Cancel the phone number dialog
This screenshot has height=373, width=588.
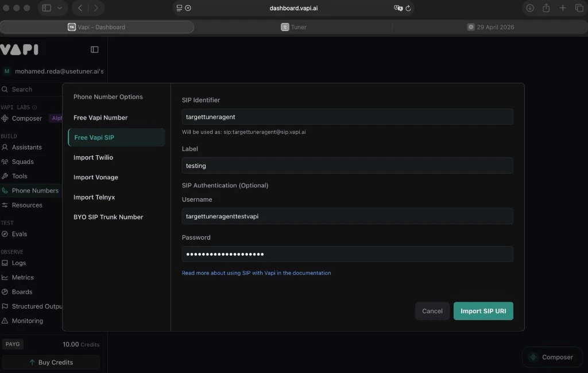432,311
